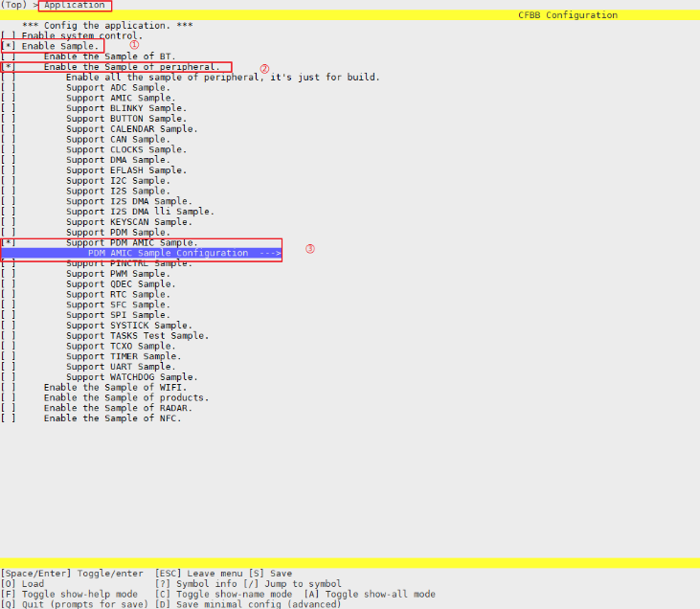
Task: Enable the Support BLINKY Sample option
Action: (x=9, y=108)
